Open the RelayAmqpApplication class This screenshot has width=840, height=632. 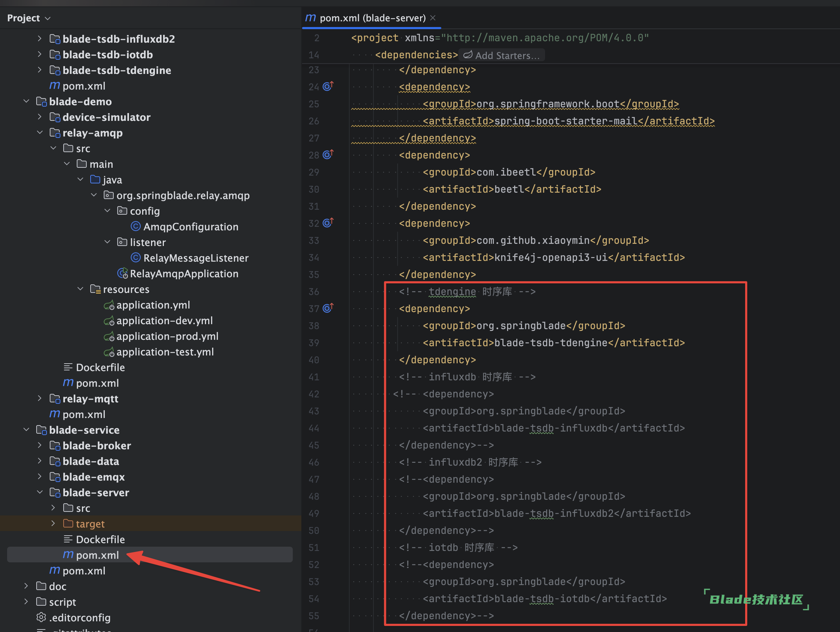(x=178, y=273)
